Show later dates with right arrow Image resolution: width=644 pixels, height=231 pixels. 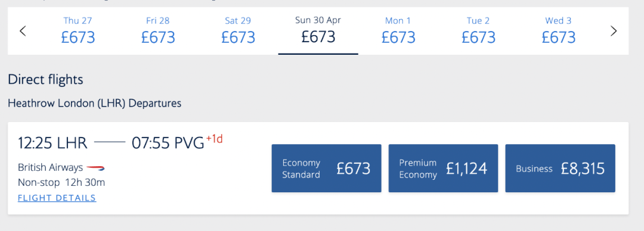coord(614,31)
